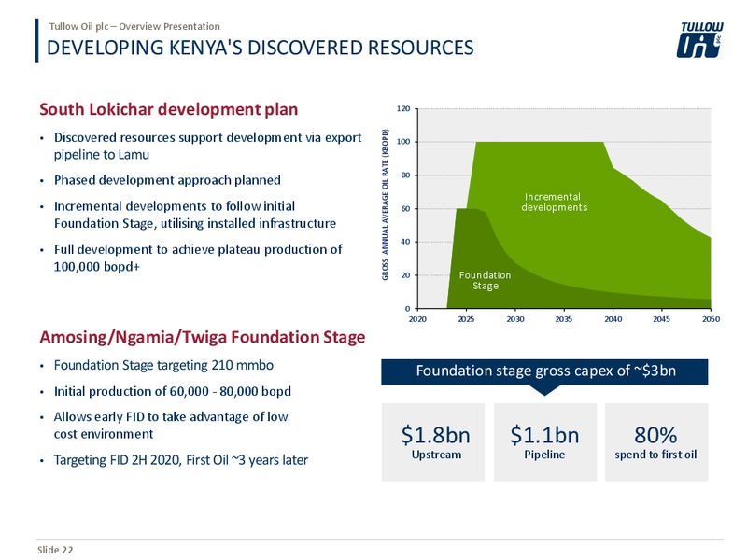Click the 'Incremental developments' chart label
Viewport: 747px width, 560px height.
tap(554, 202)
